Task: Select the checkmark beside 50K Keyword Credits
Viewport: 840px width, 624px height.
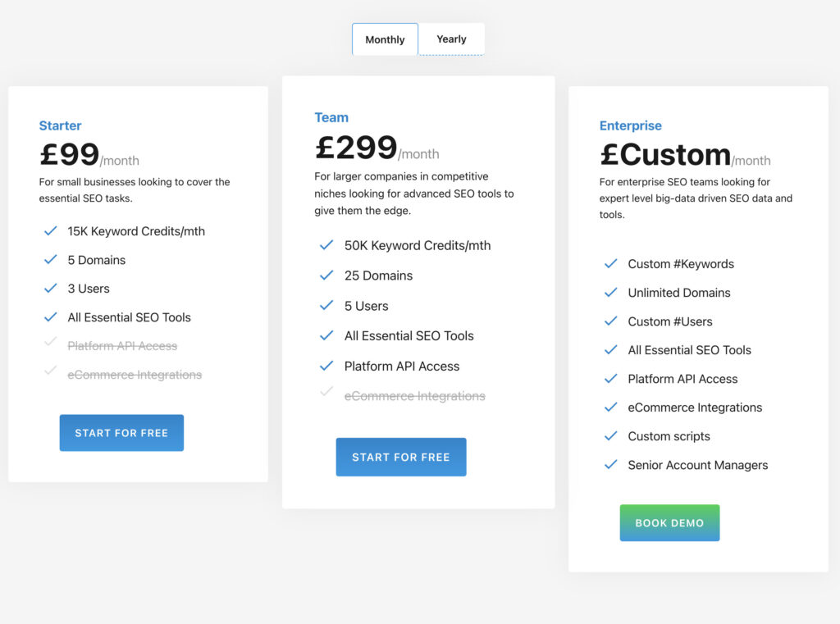Action: pyautogui.click(x=326, y=245)
